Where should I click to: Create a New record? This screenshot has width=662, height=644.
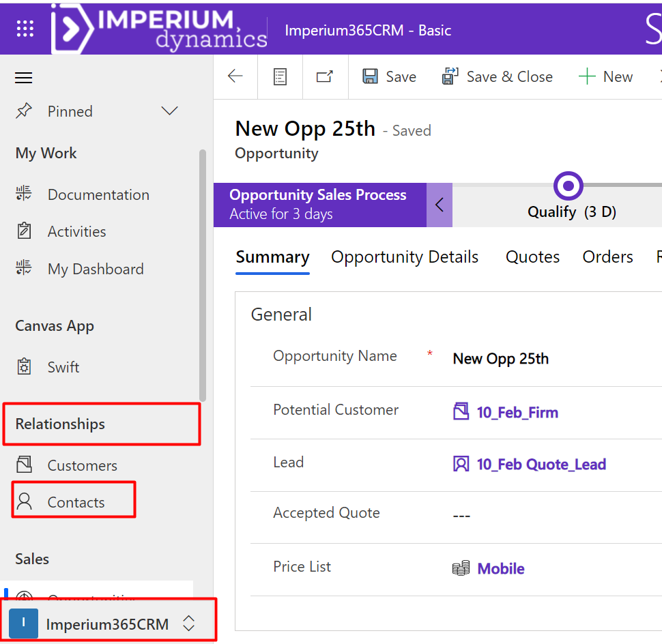pos(605,76)
